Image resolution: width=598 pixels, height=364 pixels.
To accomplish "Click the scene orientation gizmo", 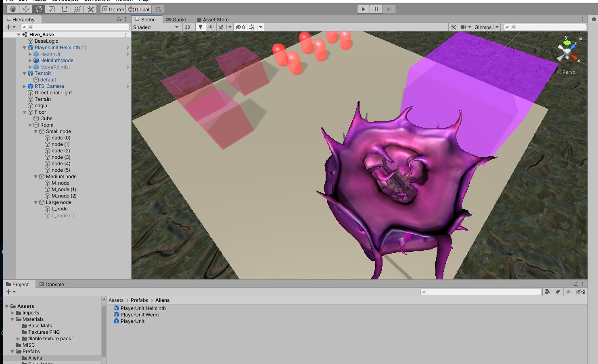I will [567, 51].
